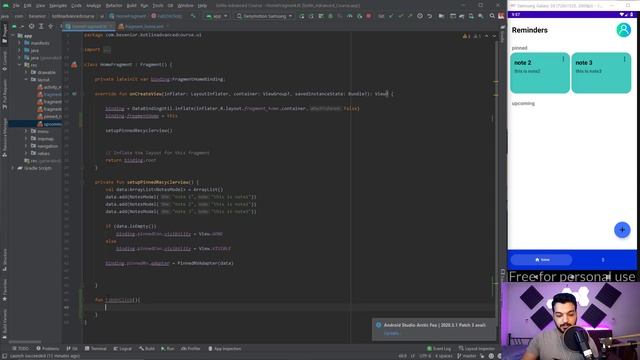
Task: Open the TODO tool window
Action: (21, 349)
